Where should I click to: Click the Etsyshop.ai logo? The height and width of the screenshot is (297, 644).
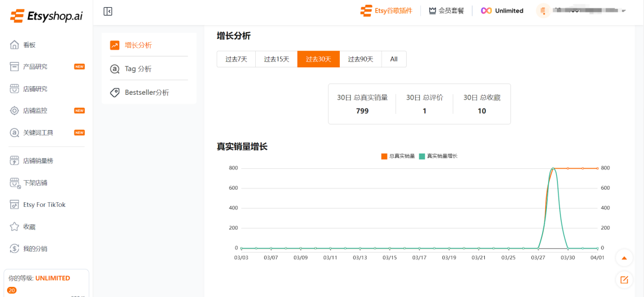pos(45,16)
